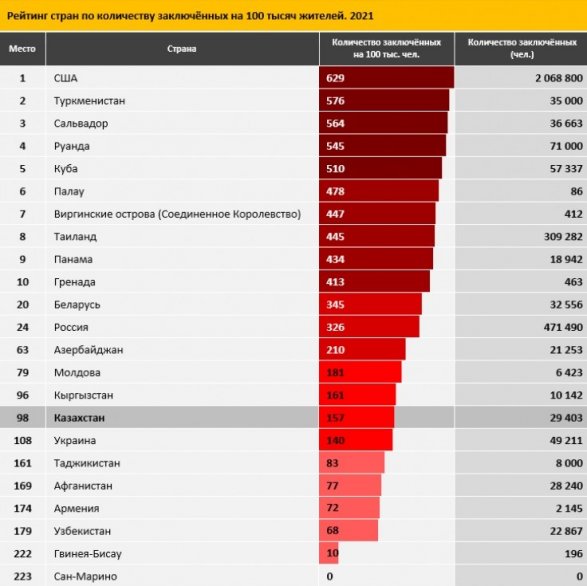
Task: Select the Руанда row total 71 000
Action: [566, 146]
